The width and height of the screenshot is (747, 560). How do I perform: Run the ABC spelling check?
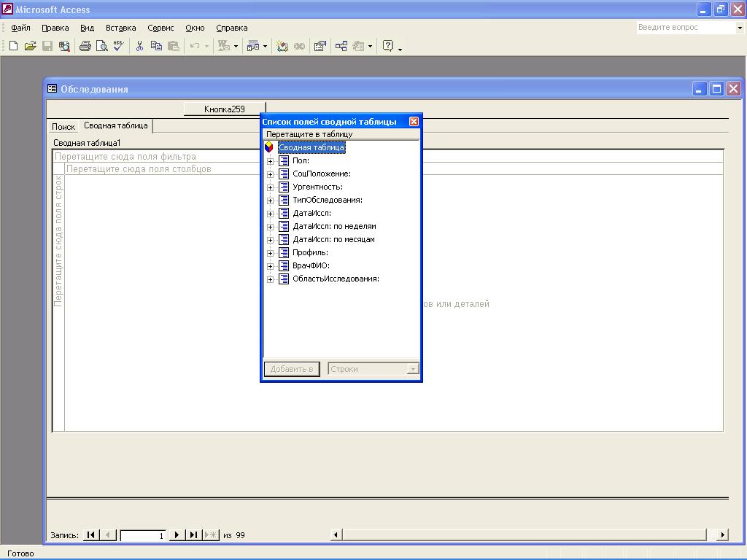click(x=119, y=46)
